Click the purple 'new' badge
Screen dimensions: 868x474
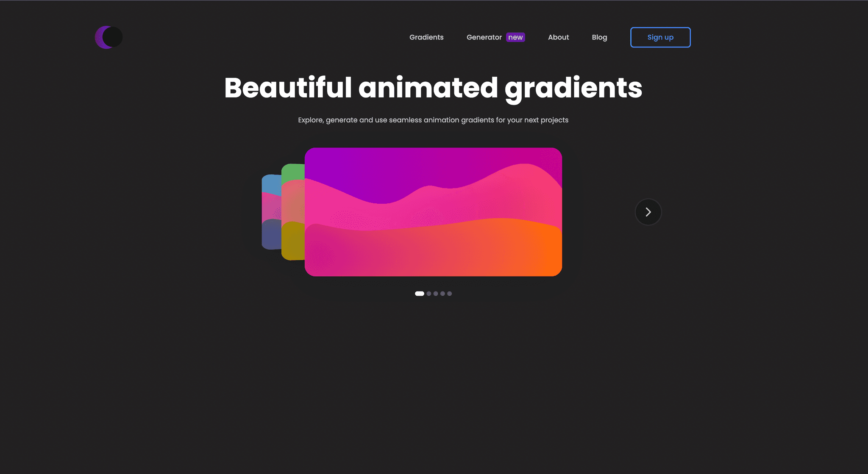click(515, 37)
